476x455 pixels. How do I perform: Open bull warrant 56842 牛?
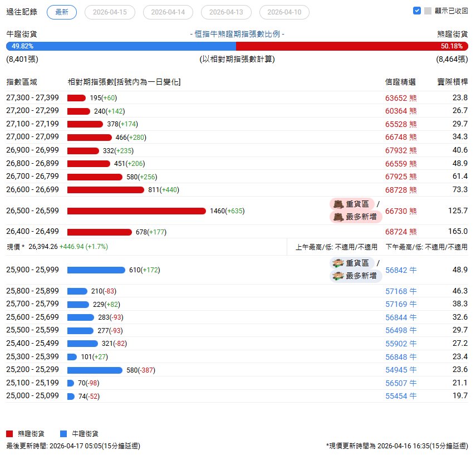pos(401,270)
